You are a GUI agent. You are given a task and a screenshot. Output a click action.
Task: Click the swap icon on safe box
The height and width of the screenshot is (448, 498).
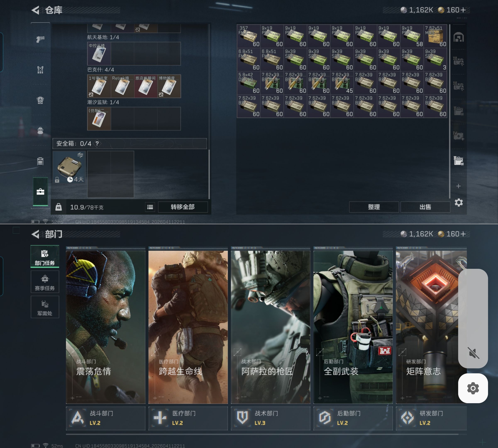pos(80,155)
